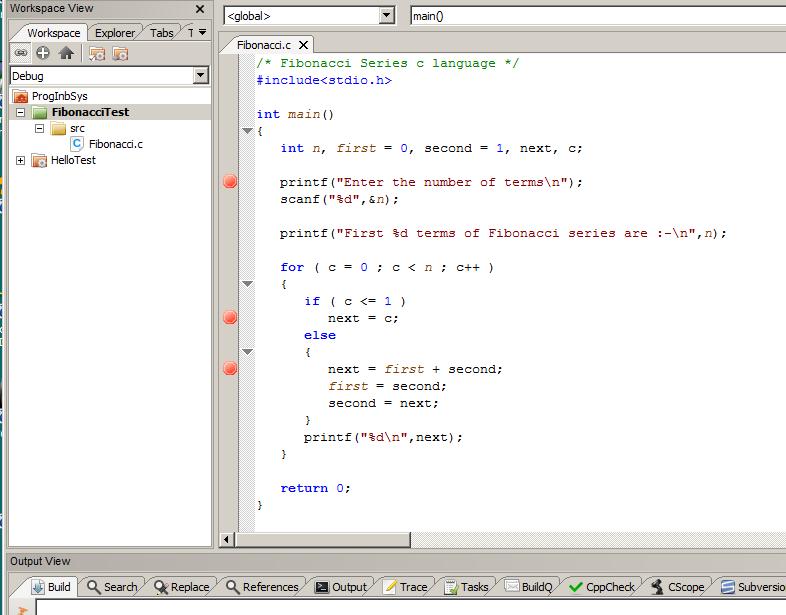Click the first project settings icon beside home
Image resolution: width=786 pixels, height=615 pixels.
coord(97,54)
